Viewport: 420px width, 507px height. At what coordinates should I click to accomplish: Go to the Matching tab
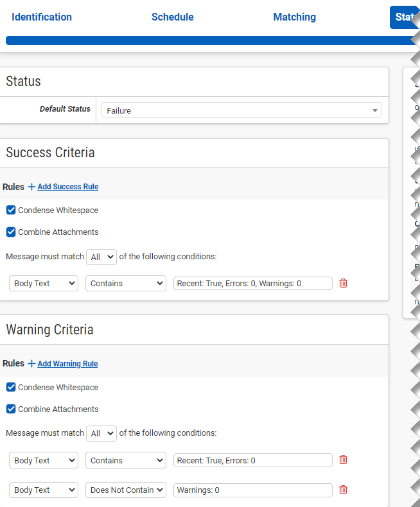[x=294, y=17]
